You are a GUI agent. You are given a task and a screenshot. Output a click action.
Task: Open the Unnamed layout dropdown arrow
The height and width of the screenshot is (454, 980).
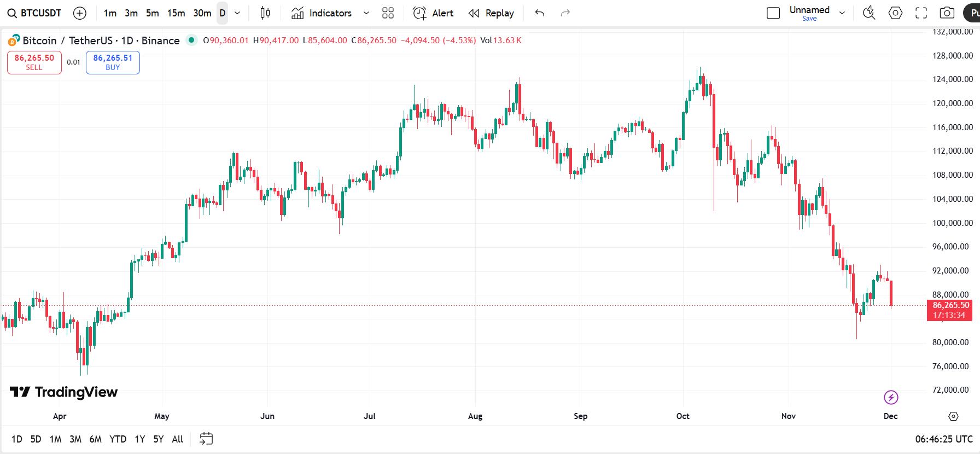842,13
